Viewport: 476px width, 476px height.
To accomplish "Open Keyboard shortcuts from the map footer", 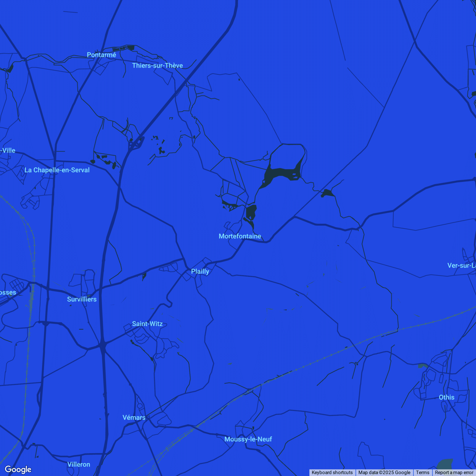I will 332,472.
